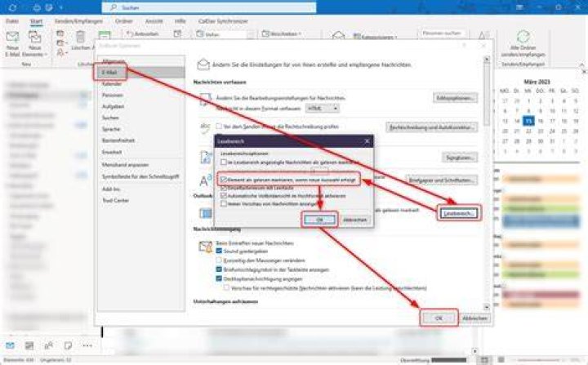Toggle 'Desktopbenachrichtigung anzeigen' checkbox

(219, 278)
